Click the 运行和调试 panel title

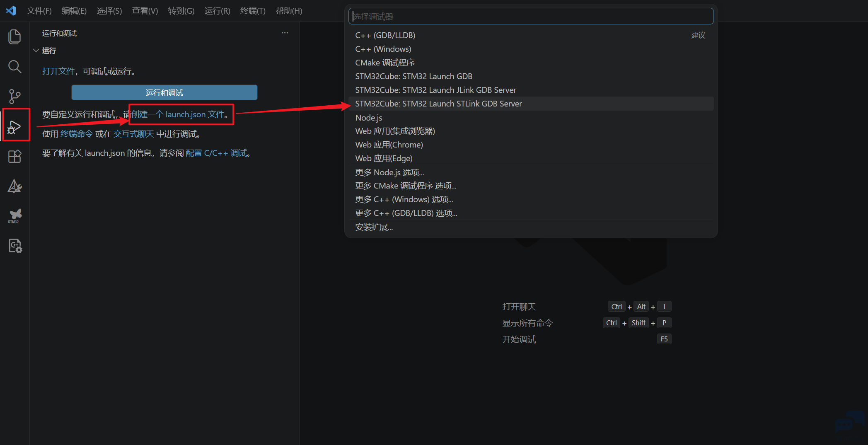[59, 33]
